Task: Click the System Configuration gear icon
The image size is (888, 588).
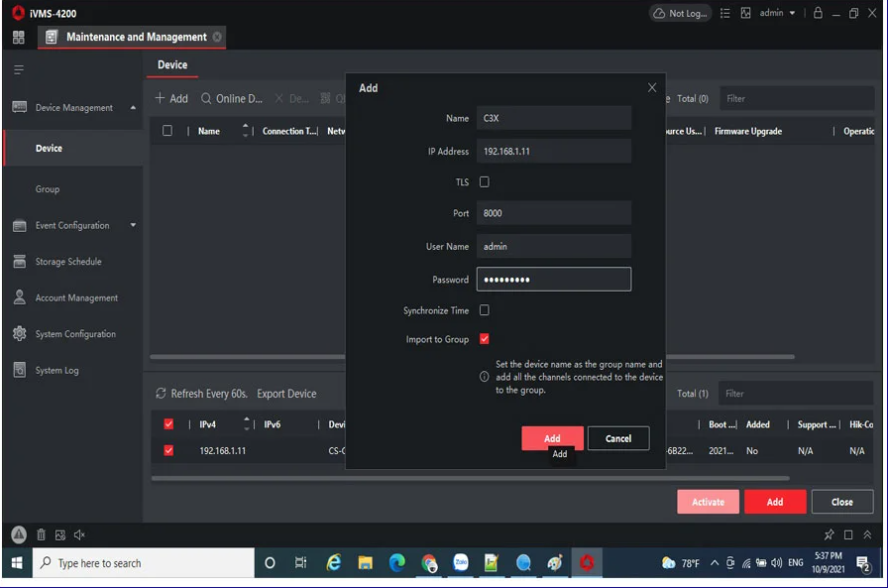Action: point(19,334)
